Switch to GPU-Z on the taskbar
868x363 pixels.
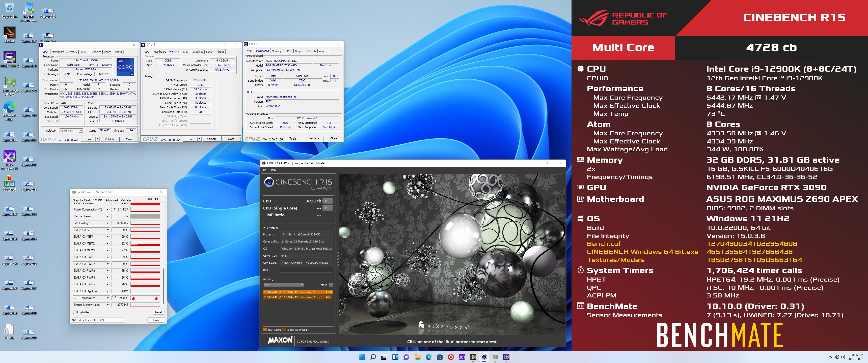coord(495,357)
